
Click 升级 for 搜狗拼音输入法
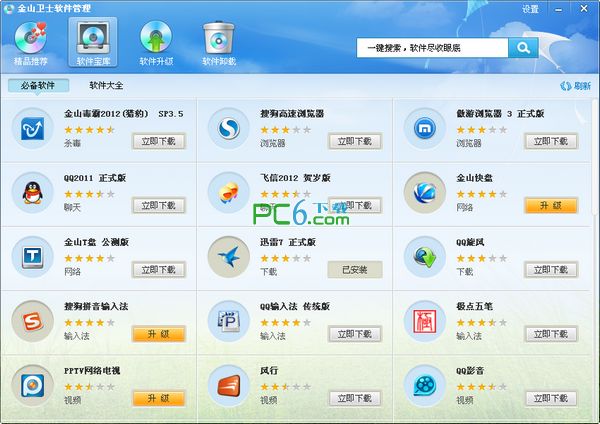pos(159,334)
